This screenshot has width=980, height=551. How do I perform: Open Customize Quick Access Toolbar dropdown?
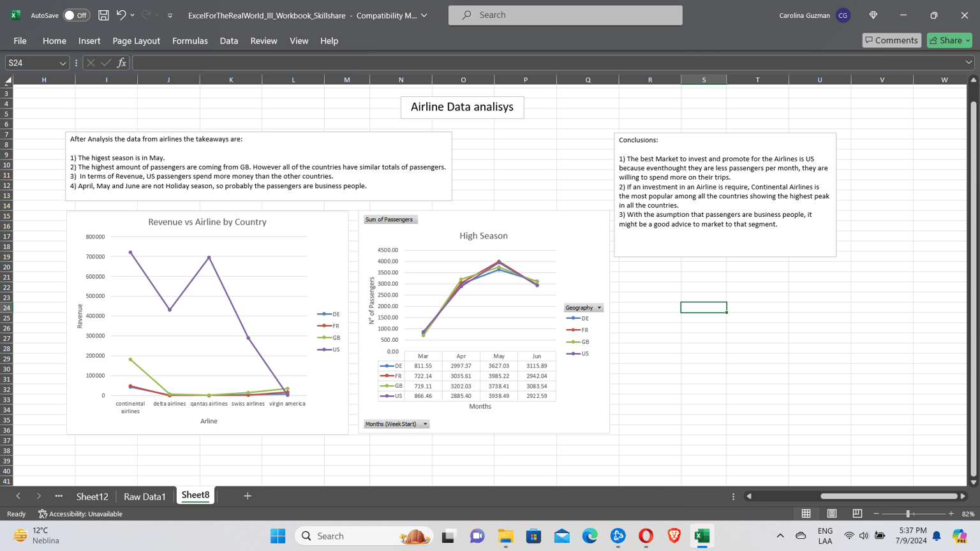170,15
